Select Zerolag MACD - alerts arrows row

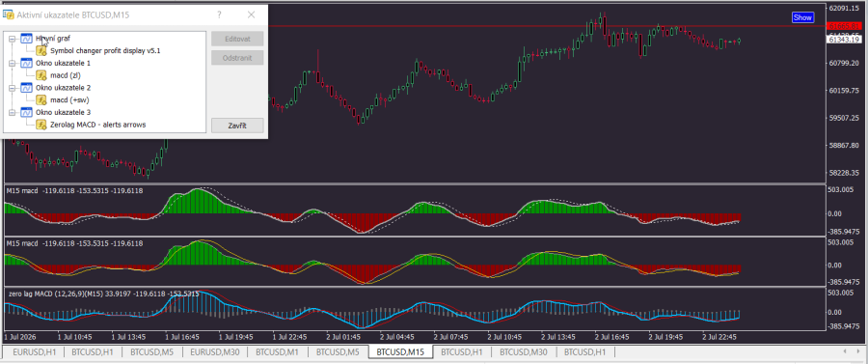tap(98, 125)
